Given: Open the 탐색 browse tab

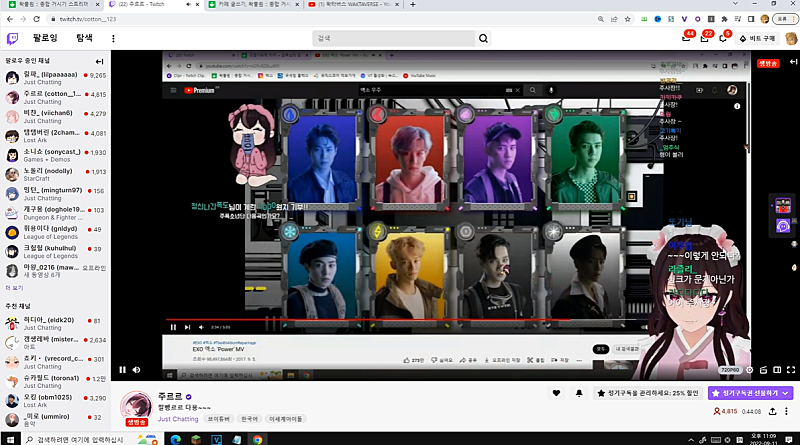Looking at the screenshot, I should click(x=84, y=38).
